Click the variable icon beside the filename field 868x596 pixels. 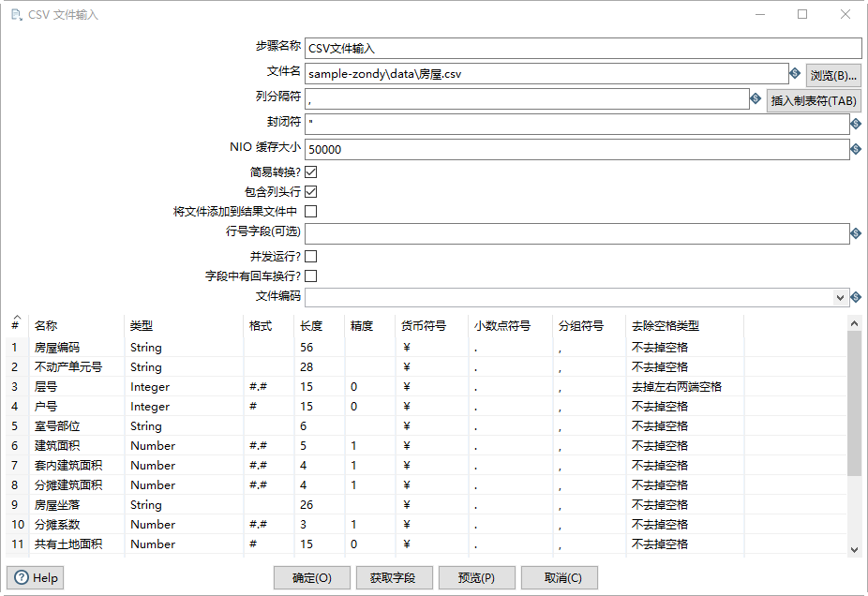pyautogui.click(x=795, y=73)
